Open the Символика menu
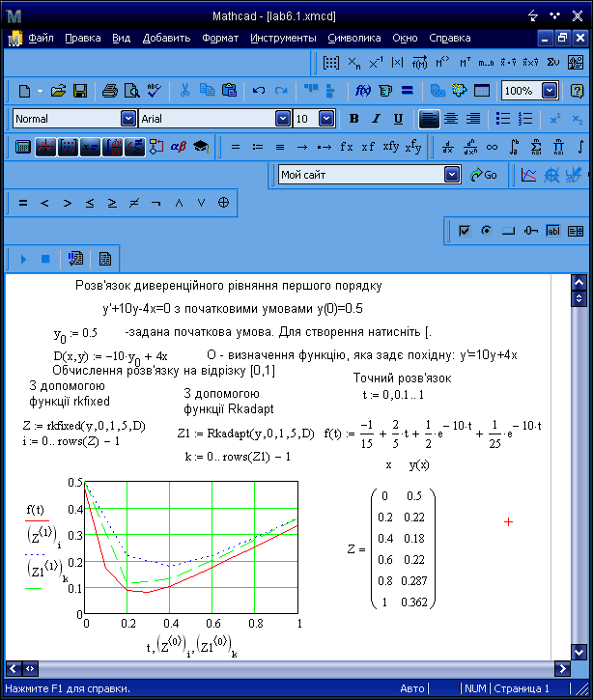This screenshot has width=593, height=700. pyautogui.click(x=354, y=38)
